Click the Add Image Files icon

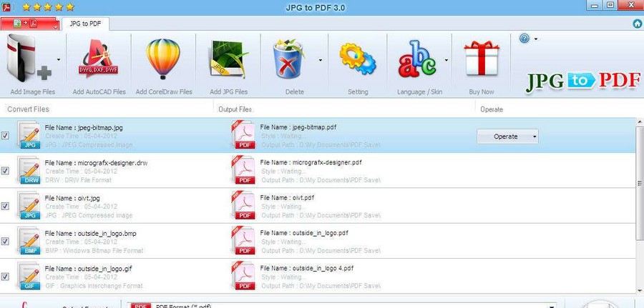click(29, 58)
